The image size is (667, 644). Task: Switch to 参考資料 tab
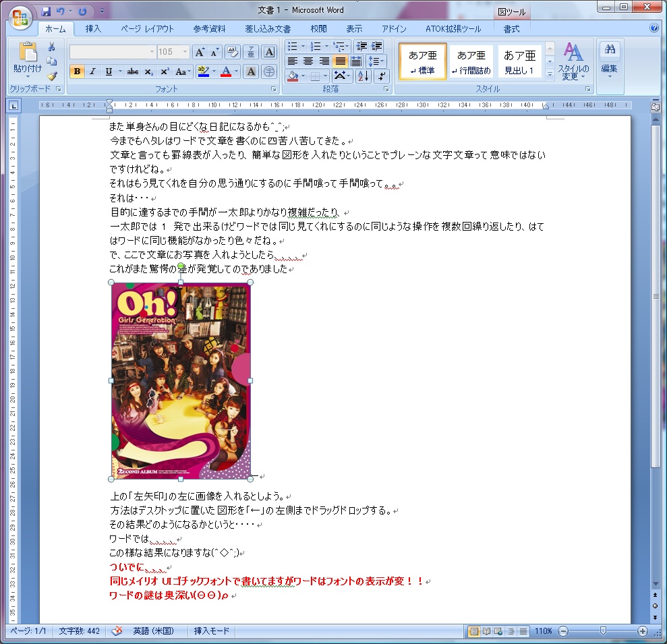[209, 29]
